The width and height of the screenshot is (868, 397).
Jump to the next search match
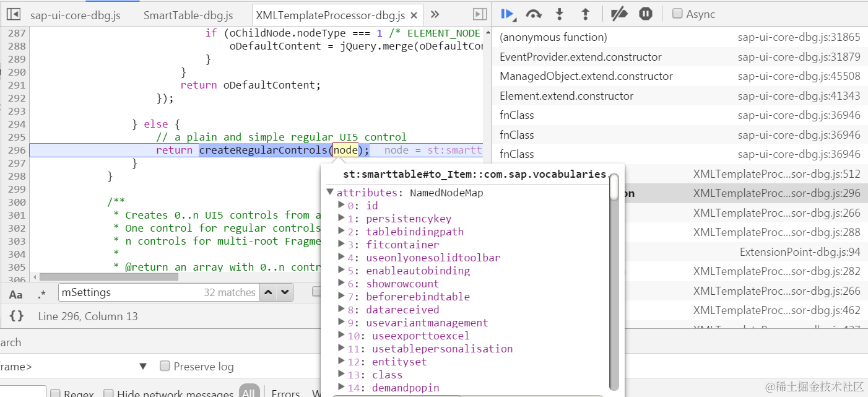tap(285, 292)
